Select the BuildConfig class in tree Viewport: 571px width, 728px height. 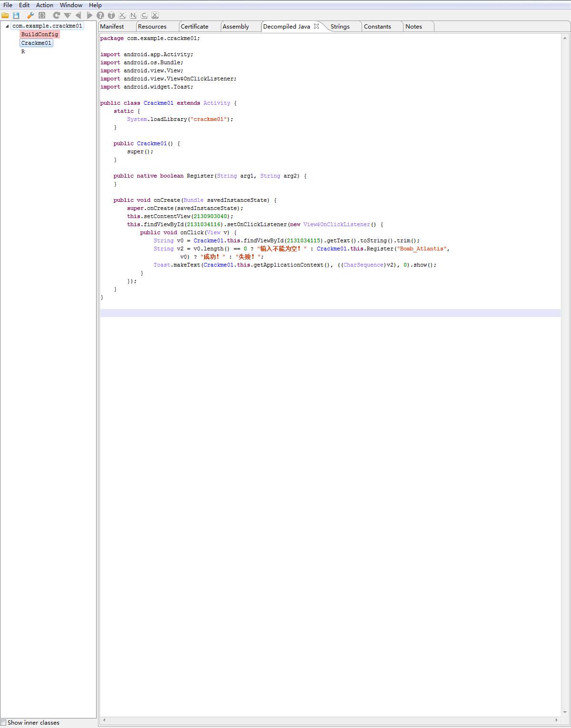39,34
